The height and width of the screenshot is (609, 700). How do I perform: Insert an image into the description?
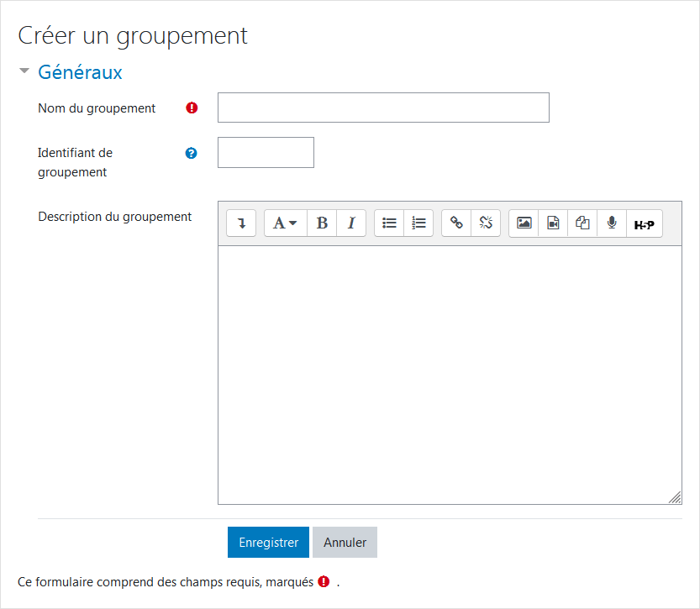(524, 223)
